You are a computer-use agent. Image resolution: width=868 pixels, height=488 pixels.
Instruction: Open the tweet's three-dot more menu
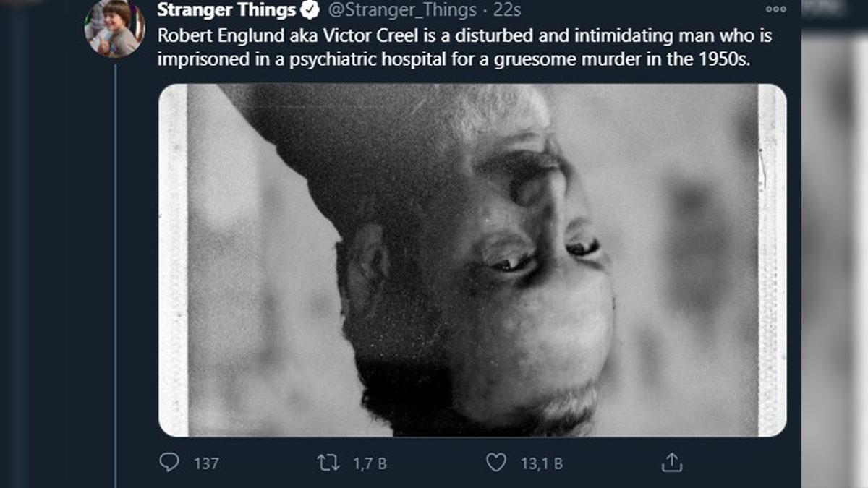pos(775,9)
